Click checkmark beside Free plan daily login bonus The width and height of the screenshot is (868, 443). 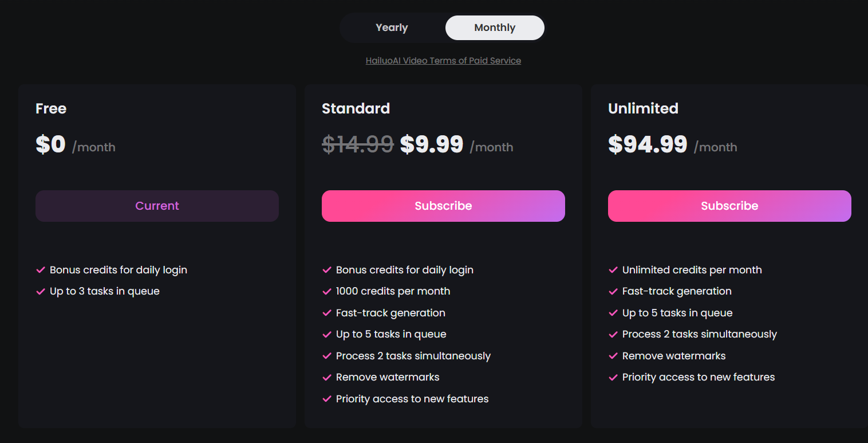tap(41, 270)
